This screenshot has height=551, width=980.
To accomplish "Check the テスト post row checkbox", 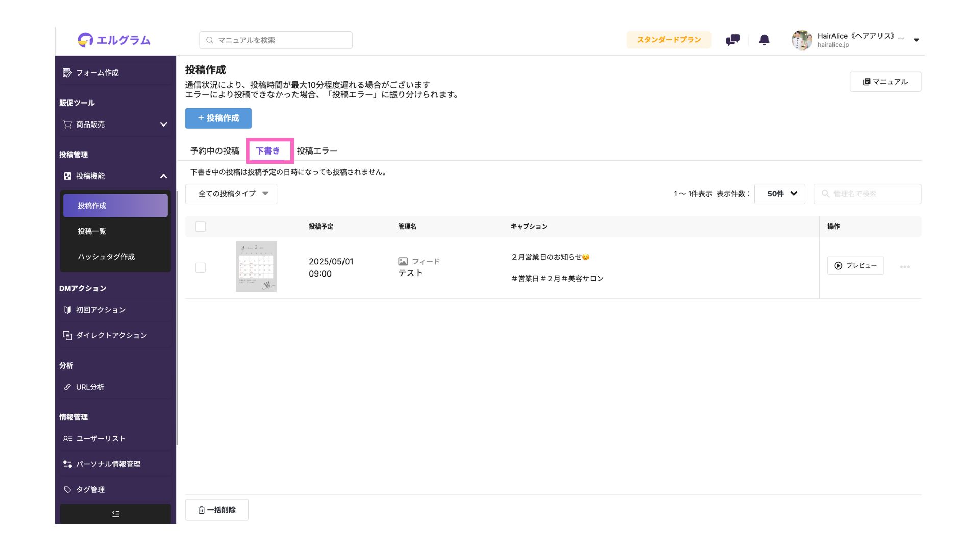I will 201,268.
